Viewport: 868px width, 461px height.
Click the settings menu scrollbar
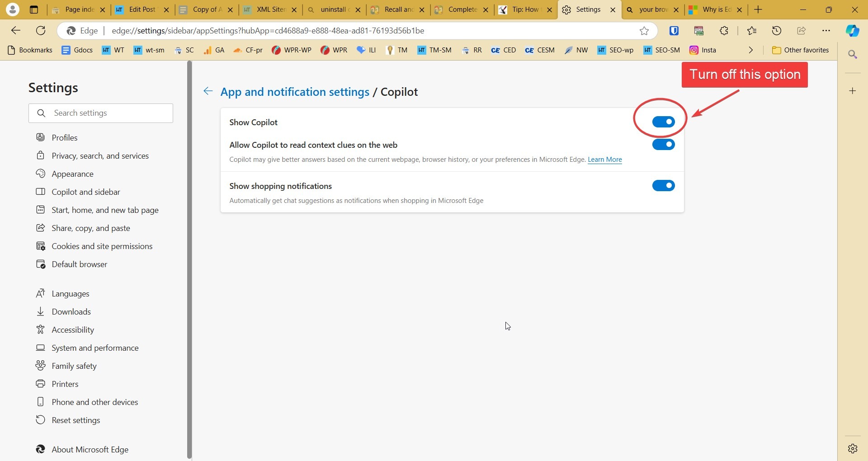(189, 260)
